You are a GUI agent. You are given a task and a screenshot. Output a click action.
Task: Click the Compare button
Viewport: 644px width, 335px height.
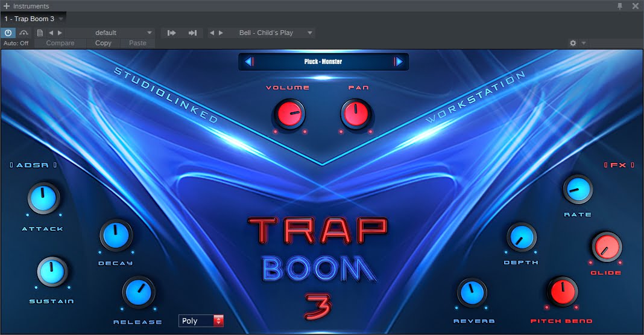coord(60,43)
